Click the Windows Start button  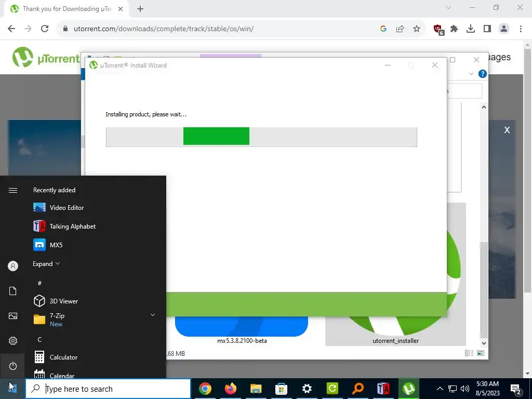[12, 389]
